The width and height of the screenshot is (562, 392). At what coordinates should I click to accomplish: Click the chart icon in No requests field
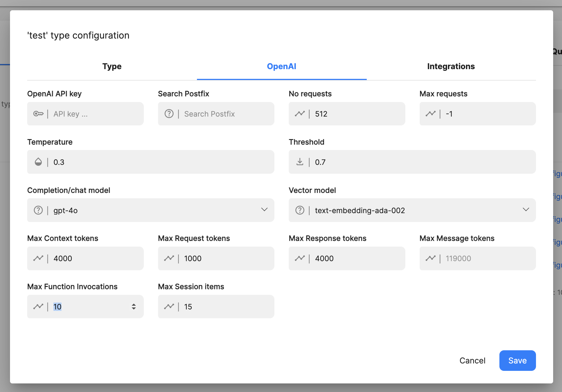pyautogui.click(x=300, y=114)
